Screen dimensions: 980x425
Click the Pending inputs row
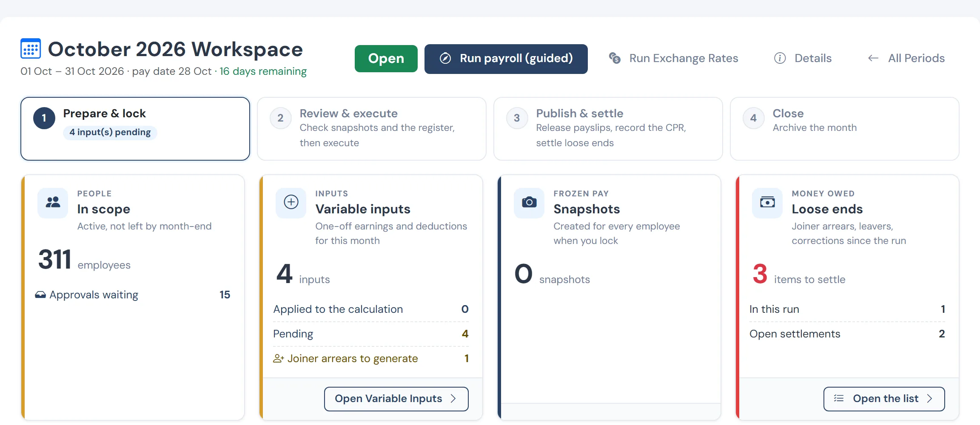pos(371,334)
